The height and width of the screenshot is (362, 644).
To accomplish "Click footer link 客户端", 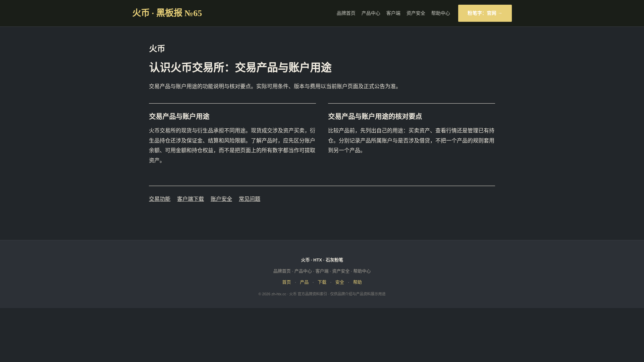I will pyautogui.click(x=322, y=271).
